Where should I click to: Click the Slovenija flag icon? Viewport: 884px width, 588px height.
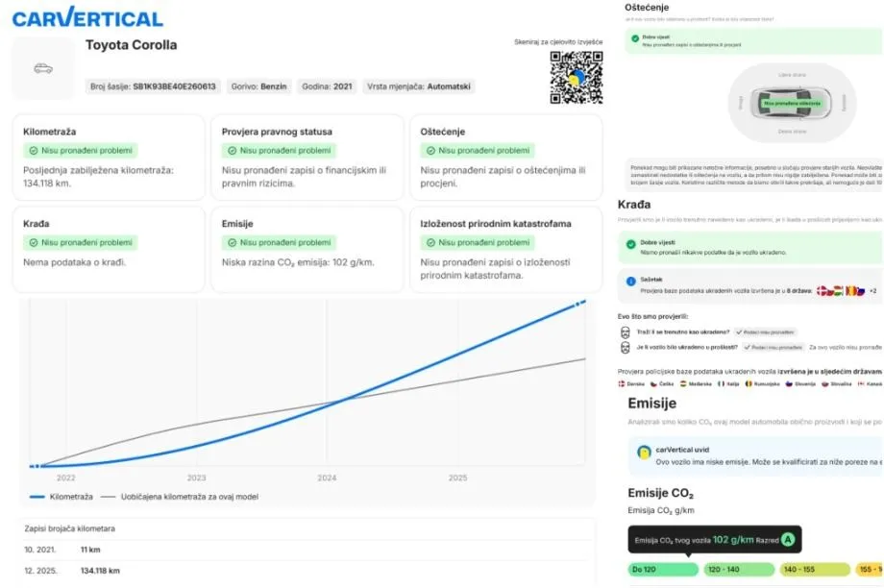(789, 384)
